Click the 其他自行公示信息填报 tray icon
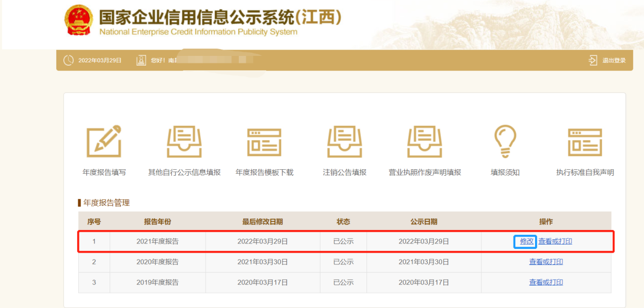The height and width of the screenshot is (308, 644). click(184, 142)
